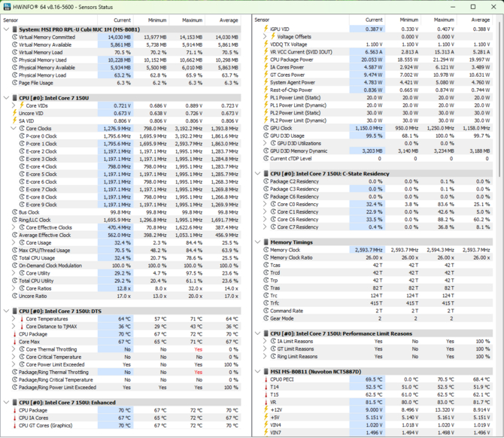Expand the Core Temperatures row
This screenshot has height=438, width=504.
click(14, 318)
